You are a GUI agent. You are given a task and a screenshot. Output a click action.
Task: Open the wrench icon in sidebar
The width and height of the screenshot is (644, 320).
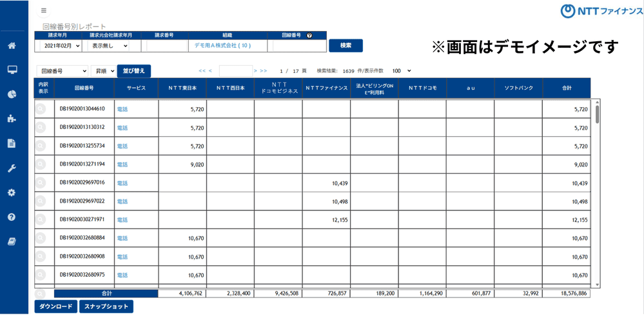coord(12,168)
